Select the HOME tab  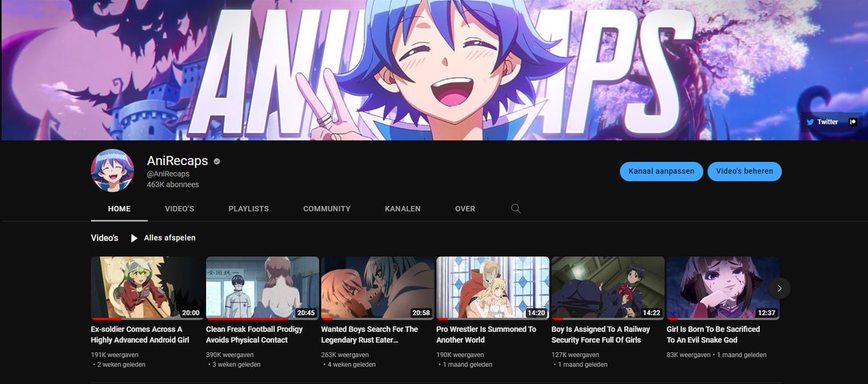[x=119, y=209]
